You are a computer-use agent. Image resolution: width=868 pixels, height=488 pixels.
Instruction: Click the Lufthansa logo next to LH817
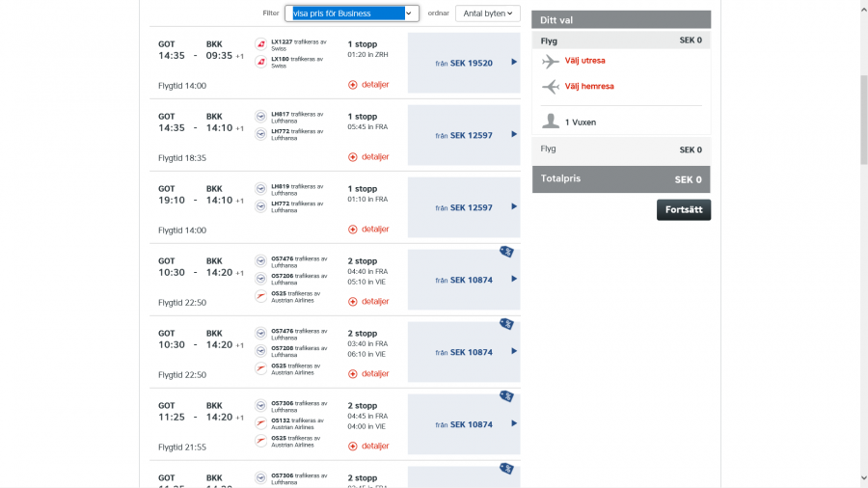[260, 117]
